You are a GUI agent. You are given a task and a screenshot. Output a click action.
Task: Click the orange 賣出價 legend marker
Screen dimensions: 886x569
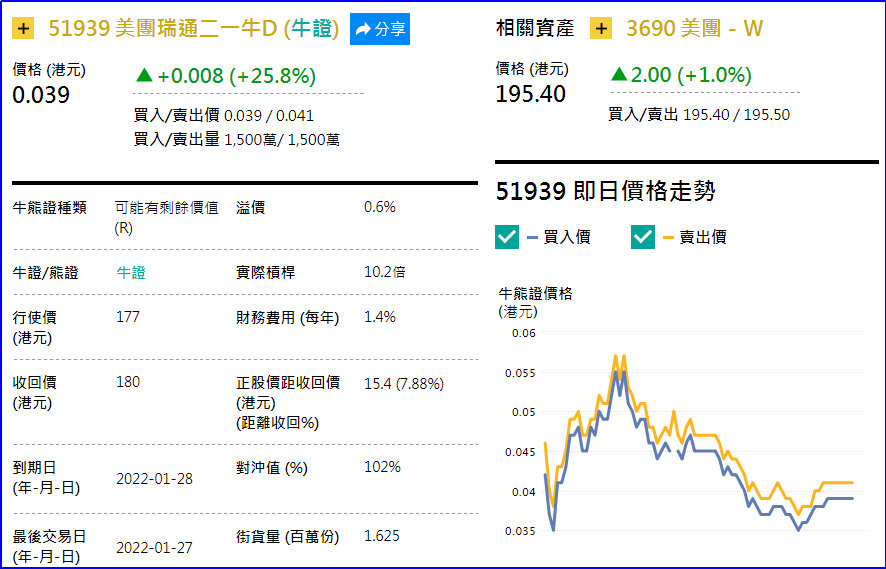coord(668,237)
